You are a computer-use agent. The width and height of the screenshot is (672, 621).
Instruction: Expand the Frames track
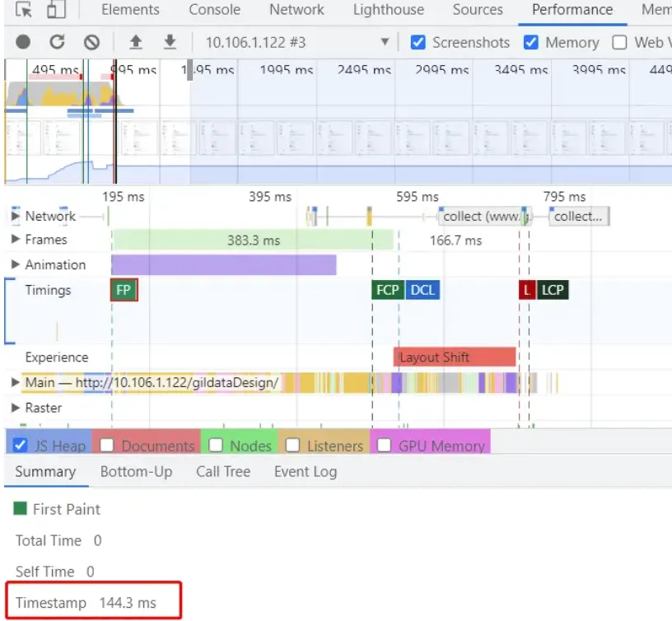[15, 240]
